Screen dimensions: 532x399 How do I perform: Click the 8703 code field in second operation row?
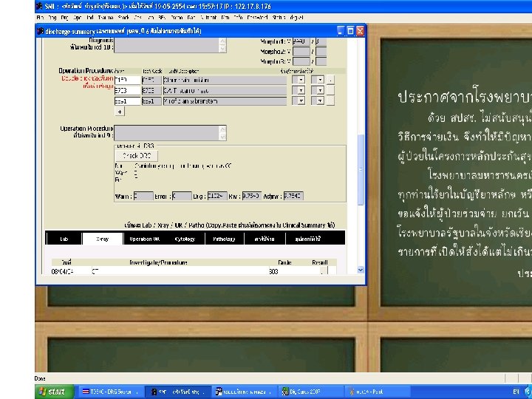[128, 91]
